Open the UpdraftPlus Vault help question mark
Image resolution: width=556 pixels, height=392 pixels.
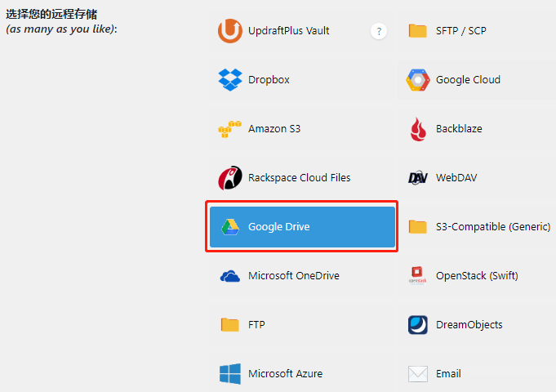[x=378, y=32]
